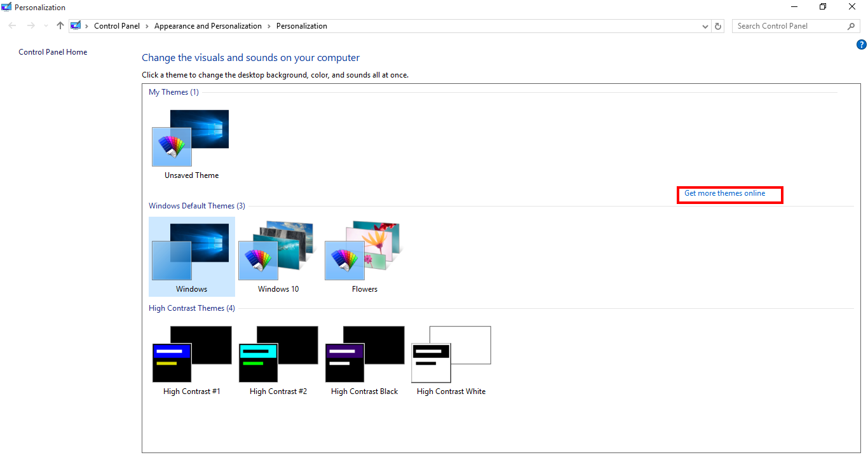The image size is (868, 469).
Task: Click the My Themes (1) heading
Action: tap(173, 92)
